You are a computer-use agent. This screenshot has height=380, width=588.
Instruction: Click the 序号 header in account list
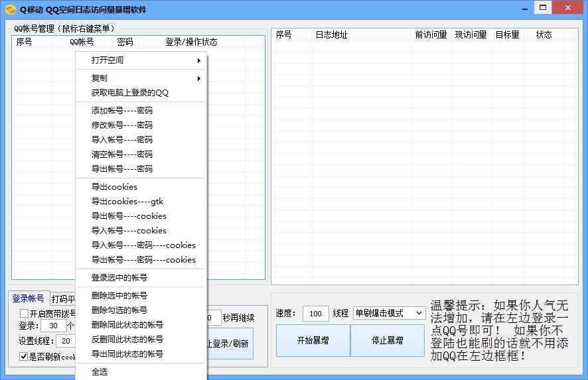click(33, 42)
